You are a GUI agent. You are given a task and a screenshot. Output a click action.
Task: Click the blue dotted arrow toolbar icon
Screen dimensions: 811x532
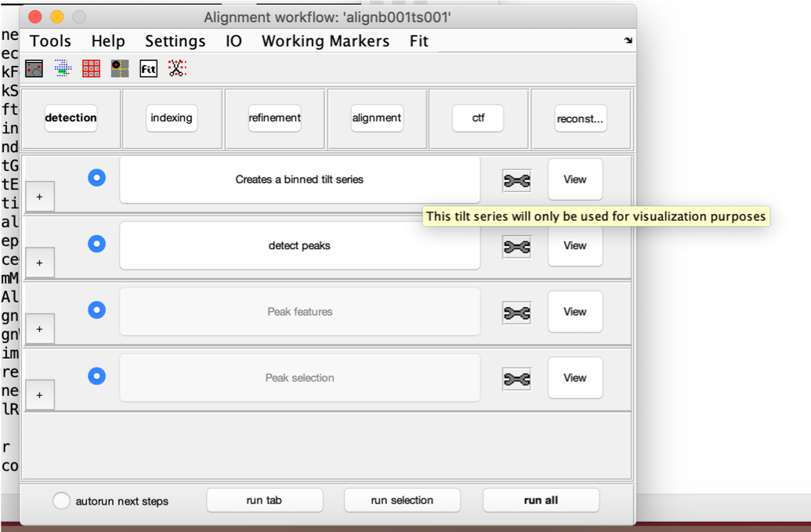pyautogui.click(x=63, y=69)
